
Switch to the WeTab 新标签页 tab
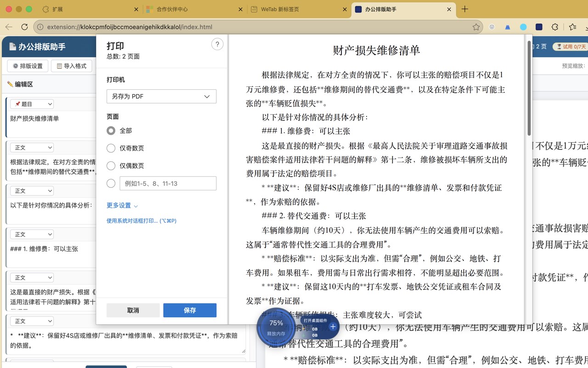(x=299, y=9)
